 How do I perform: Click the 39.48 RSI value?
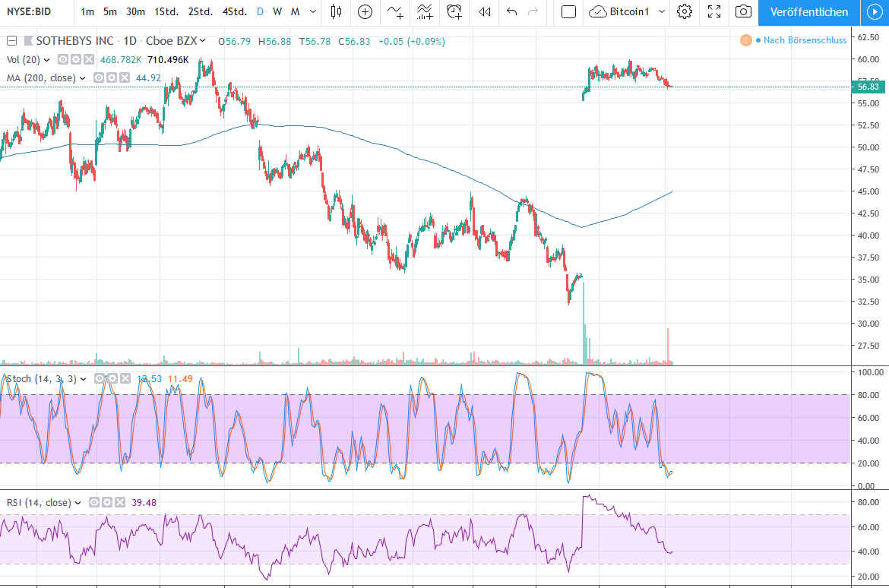pos(144,502)
